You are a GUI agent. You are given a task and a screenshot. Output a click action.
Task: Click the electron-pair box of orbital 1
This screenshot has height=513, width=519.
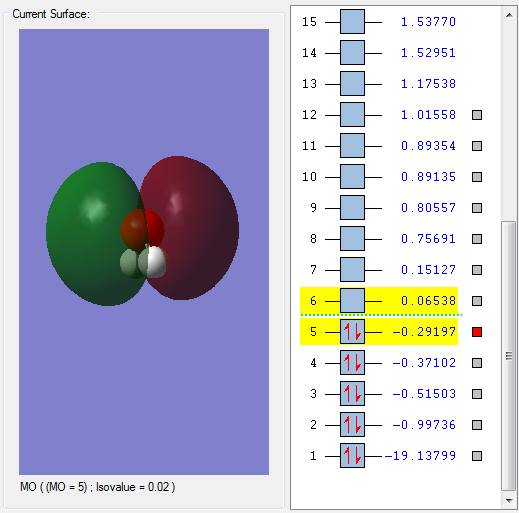coord(352,456)
